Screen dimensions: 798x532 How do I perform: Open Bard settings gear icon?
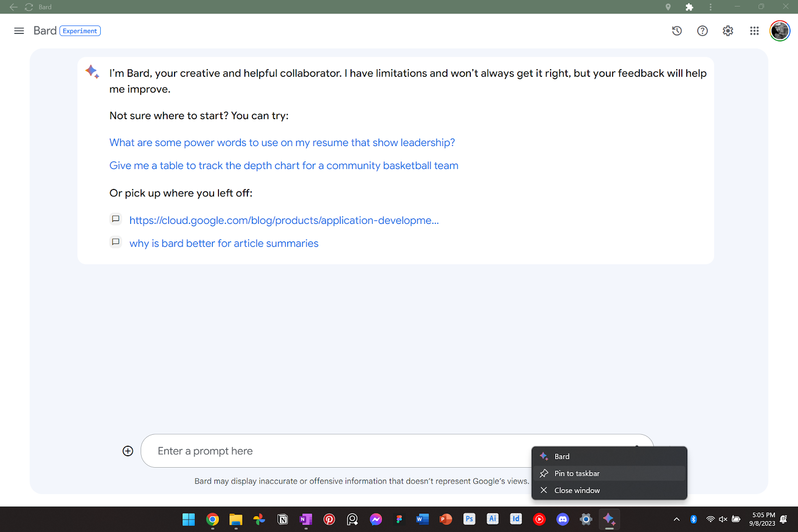click(728, 31)
